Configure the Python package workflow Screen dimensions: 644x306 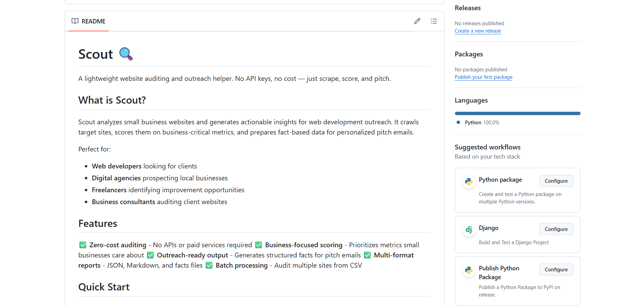pyautogui.click(x=556, y=181)
